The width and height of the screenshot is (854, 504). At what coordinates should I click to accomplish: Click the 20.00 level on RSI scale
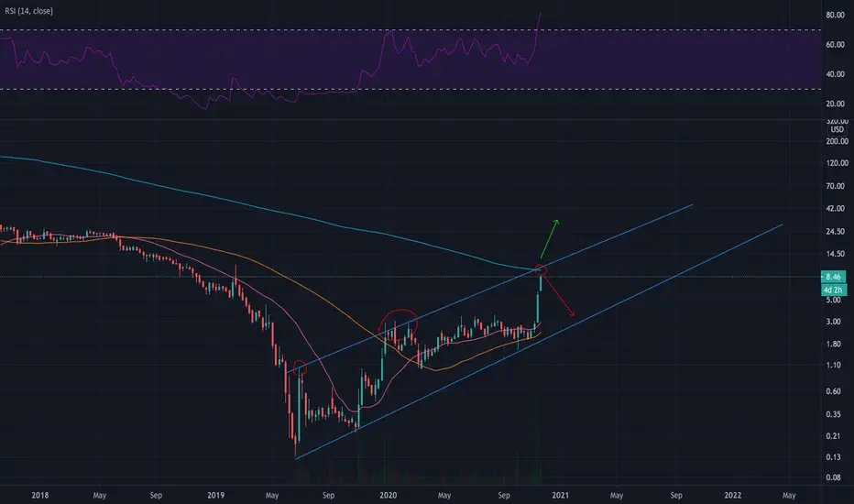(835, 104)
